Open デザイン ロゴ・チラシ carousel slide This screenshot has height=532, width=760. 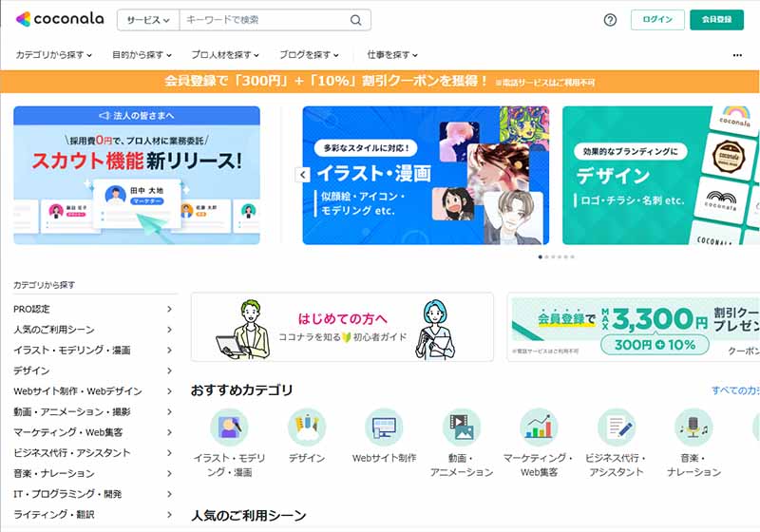click(661, 176)
